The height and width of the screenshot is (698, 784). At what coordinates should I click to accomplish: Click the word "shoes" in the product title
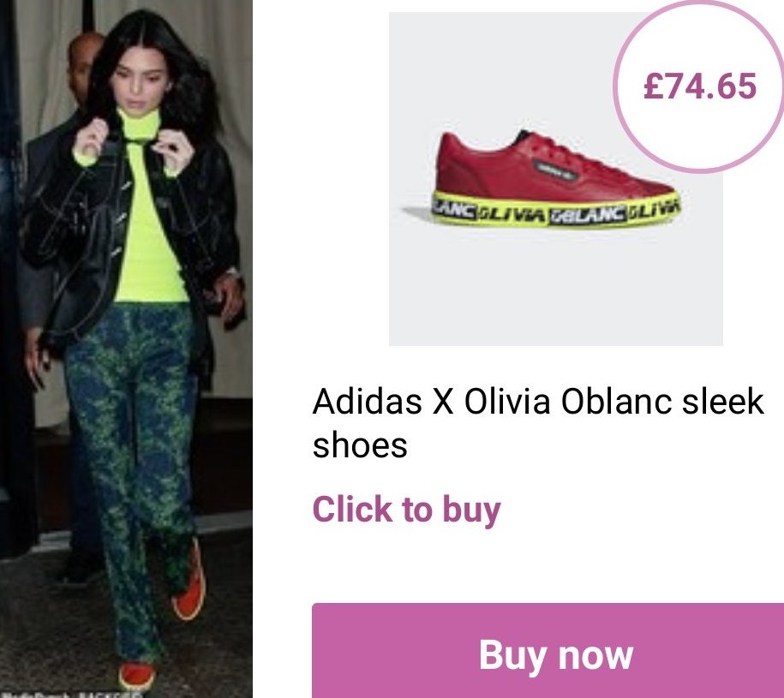click(x=360, y=444)
